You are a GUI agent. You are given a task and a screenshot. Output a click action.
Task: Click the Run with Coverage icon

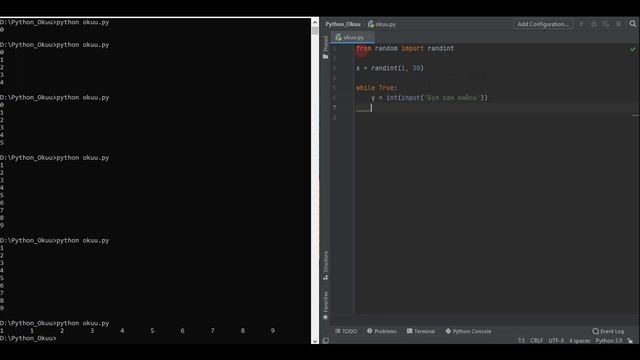[x=606, y=24]
